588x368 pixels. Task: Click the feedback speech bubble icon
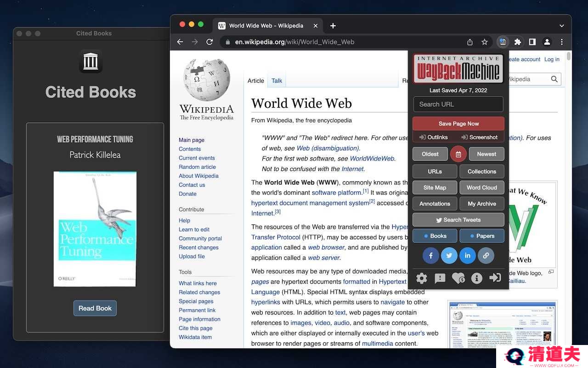(x=440, y=278)
